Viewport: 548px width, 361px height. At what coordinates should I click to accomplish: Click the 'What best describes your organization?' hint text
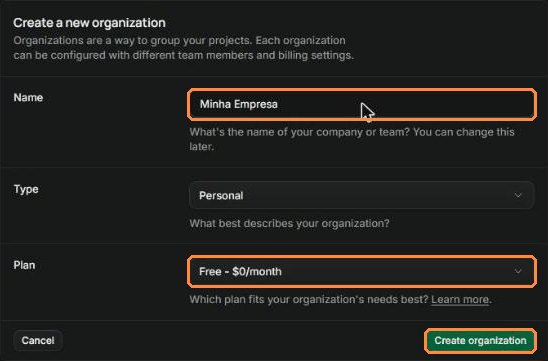tap(289, 223)
